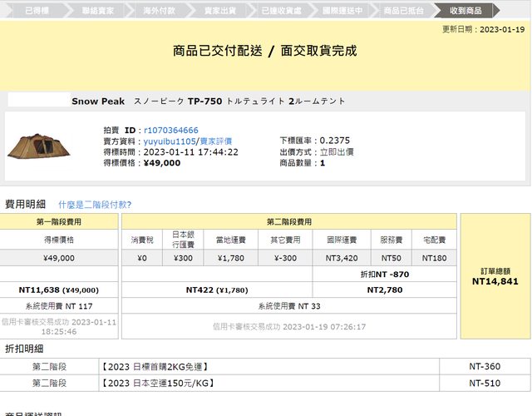
Task: Open auction ID r1070364666 link
Action: tap(170, 131)
